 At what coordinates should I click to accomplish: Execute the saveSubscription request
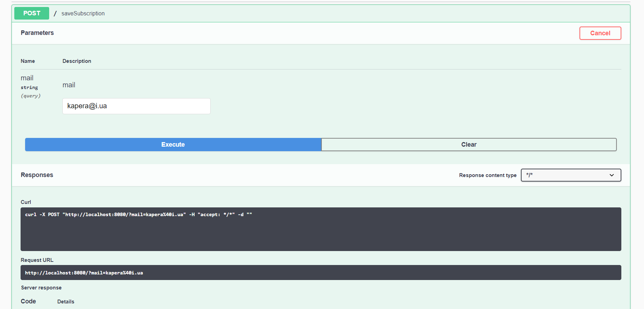click(x=173, y=145)
